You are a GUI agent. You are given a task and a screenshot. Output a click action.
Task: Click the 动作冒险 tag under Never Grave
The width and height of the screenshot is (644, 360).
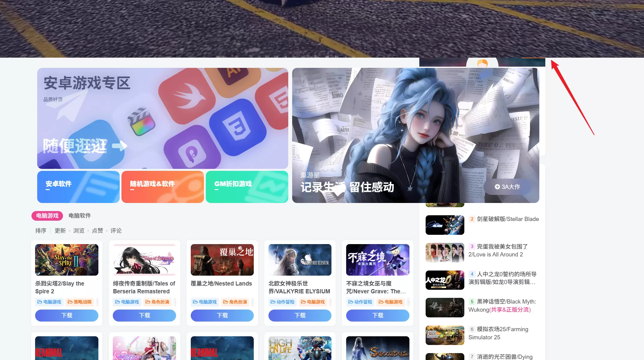360,302
